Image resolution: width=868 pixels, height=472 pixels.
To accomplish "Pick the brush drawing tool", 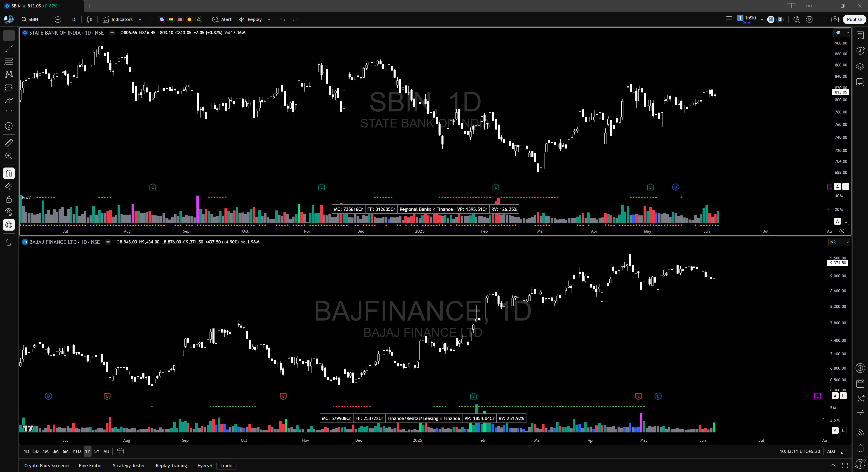I will click(9, 100).
